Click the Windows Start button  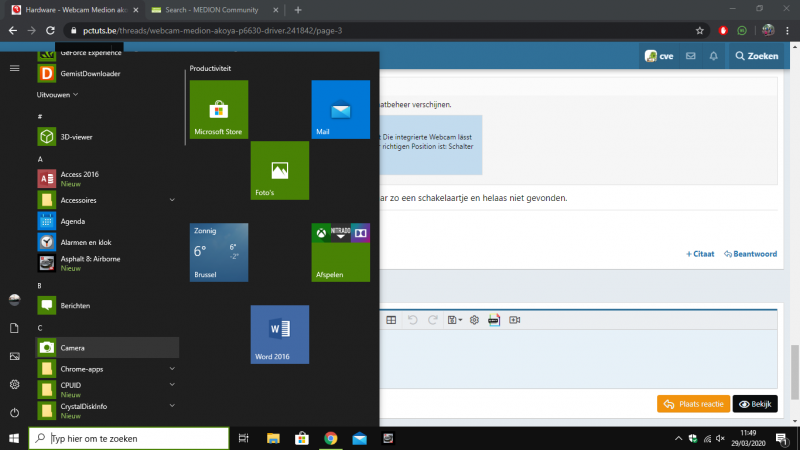point(14,438)
